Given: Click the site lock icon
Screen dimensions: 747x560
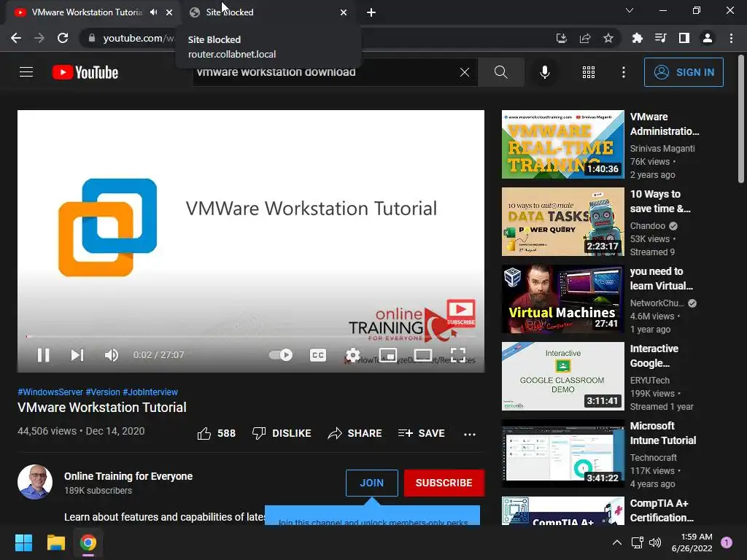Looking at the screenshot, I should pyautogui.click(x=91, y=38).
